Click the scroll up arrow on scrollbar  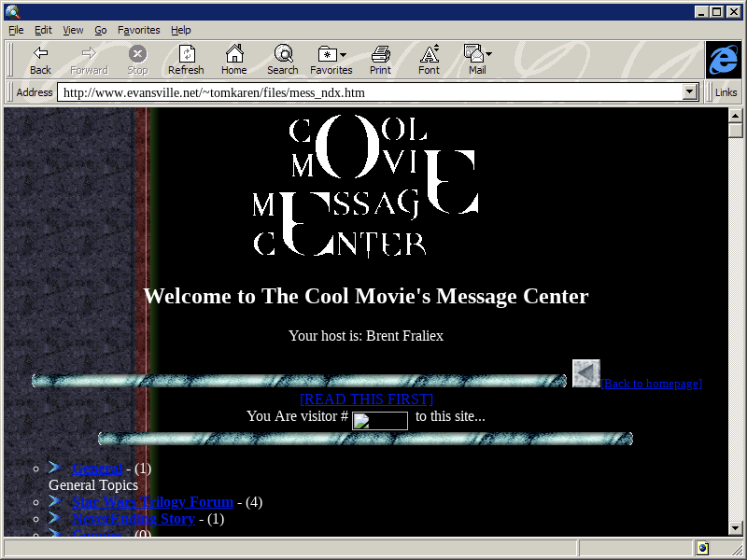(736, 115)
